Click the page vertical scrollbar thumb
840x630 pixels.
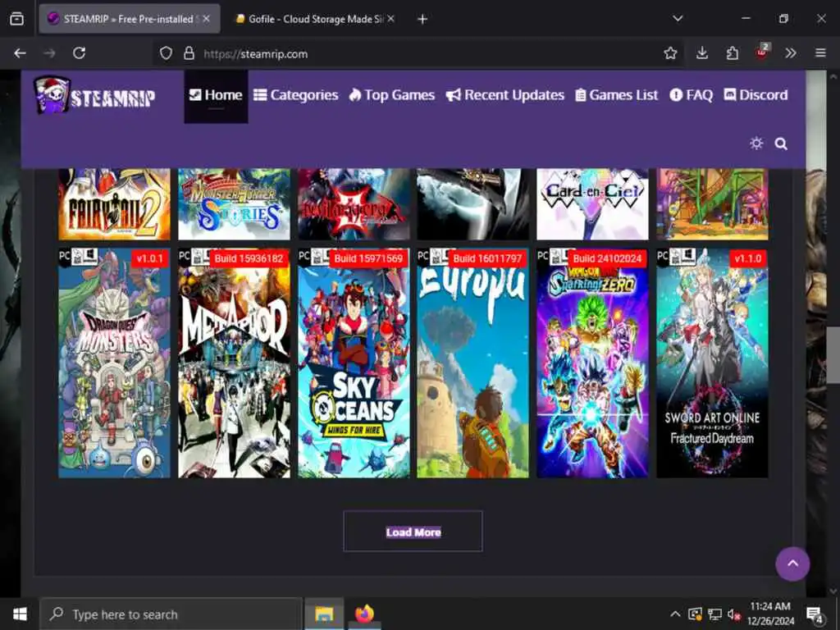pyautogui.click(x=833, y=354)
